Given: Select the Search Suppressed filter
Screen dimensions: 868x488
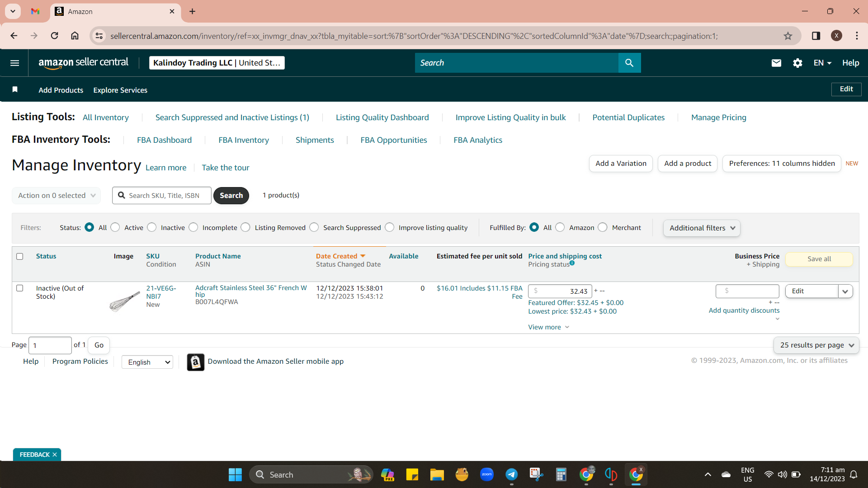Looking at the screenshot, I should click(314, 227).
